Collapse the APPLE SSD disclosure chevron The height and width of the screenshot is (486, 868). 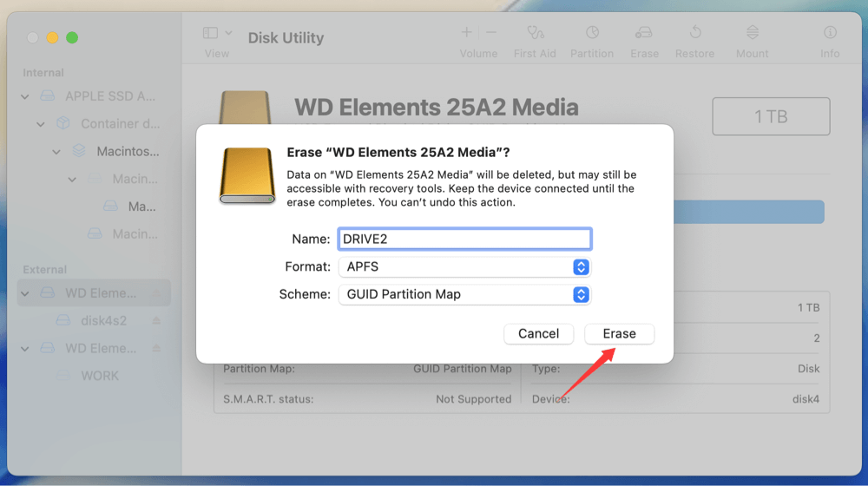(25, 97)
